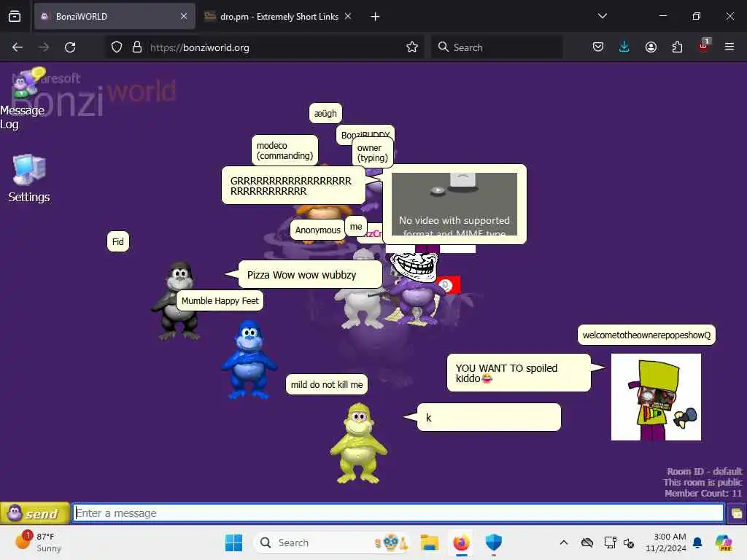
Task: Switch to dro.pm Extremely Short Links tab
Action: (278, 16)
